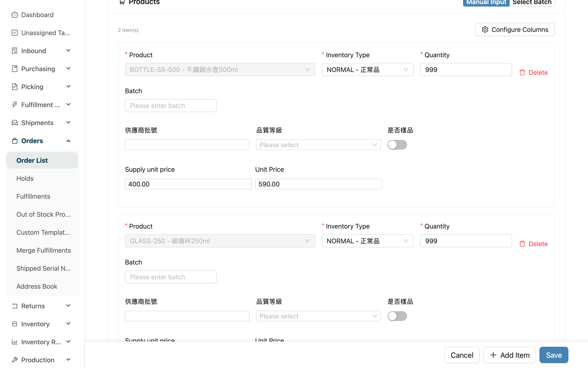Viewport: 588px width, 368px height.
Task: Open 品質等級 dropdown for first item
Action: click(318, 145)
